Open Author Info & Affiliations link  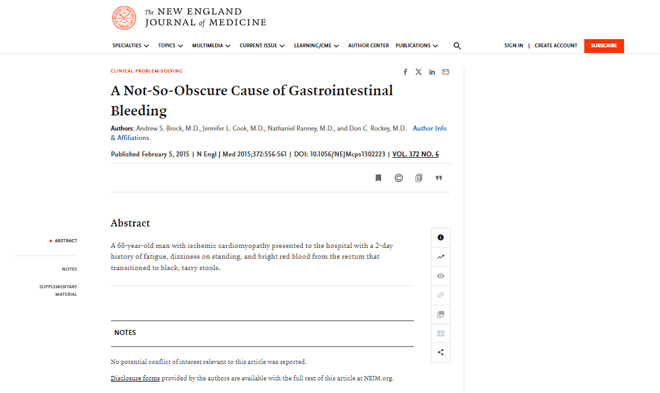(429, 128)
